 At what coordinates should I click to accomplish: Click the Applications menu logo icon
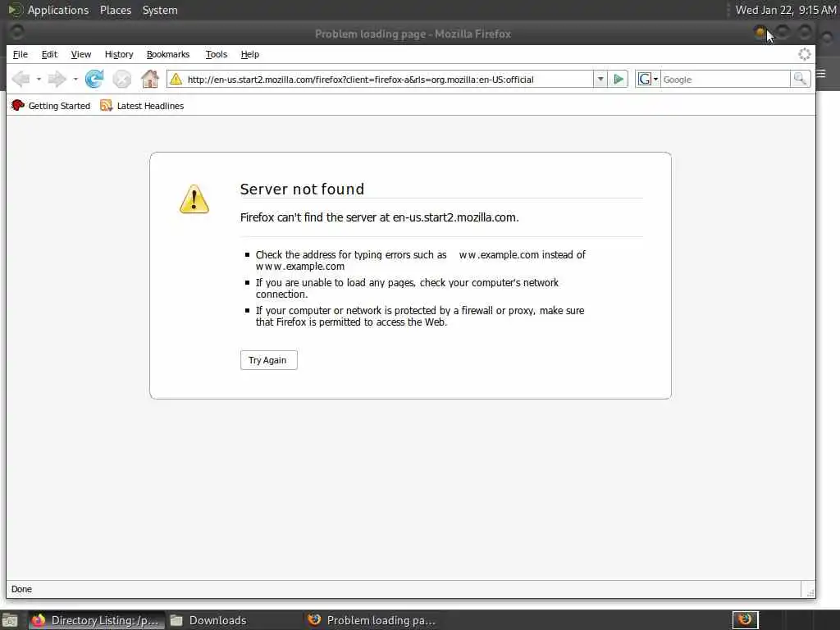point(15,10)
